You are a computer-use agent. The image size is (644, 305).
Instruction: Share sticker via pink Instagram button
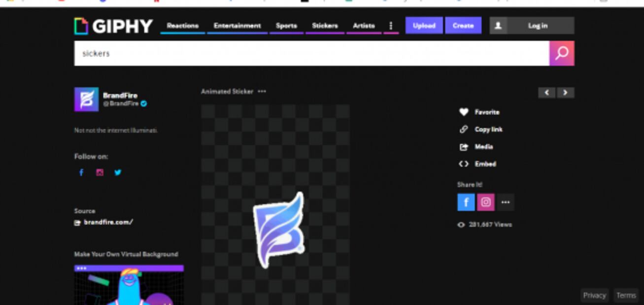tap(485, 202)
